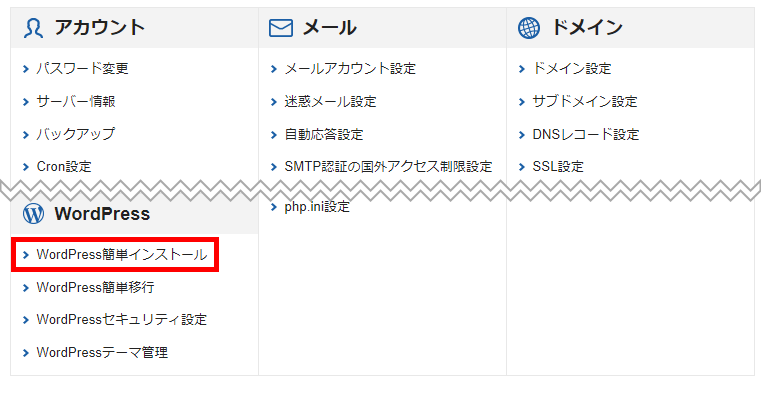Open SMTP認証の国外アクセス制限設定
The height and width of the screenshot is (393, 761).
tap(388, 166)
